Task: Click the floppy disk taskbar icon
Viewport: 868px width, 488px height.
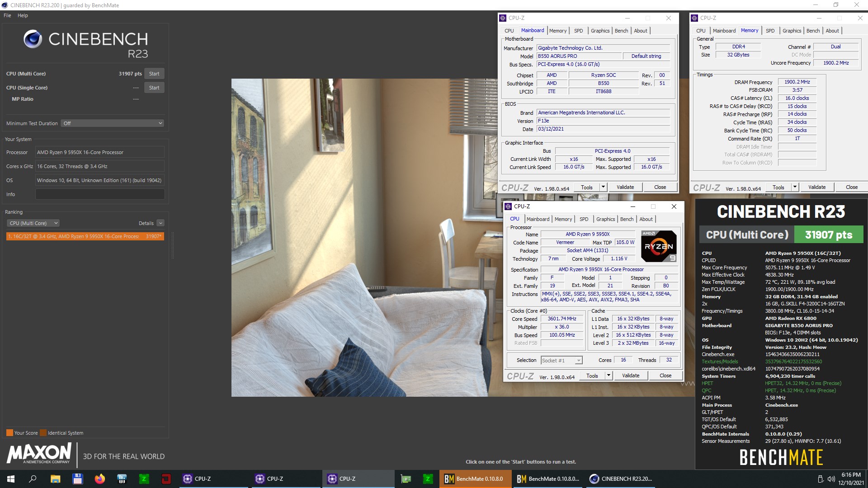Action: click(x=77, y=479)
